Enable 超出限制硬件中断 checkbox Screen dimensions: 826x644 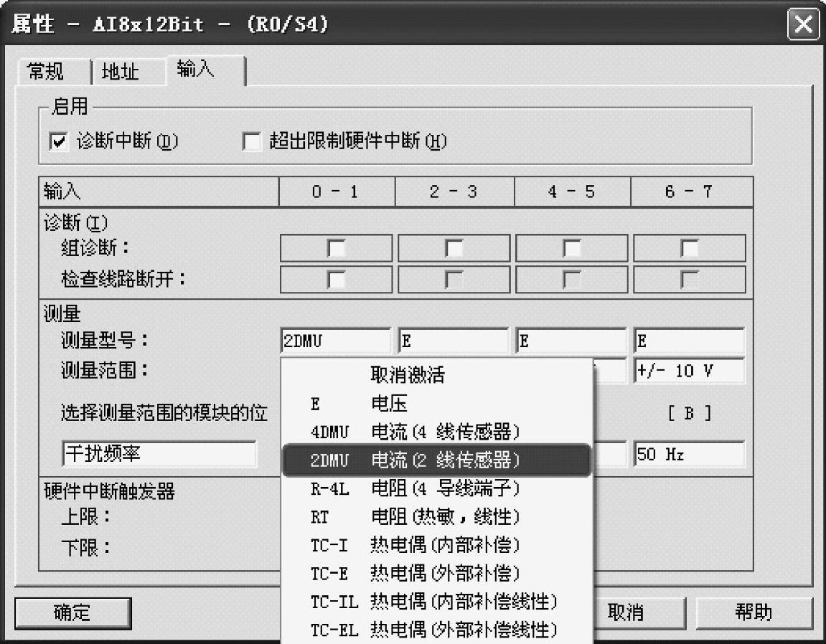click(252, 141)
